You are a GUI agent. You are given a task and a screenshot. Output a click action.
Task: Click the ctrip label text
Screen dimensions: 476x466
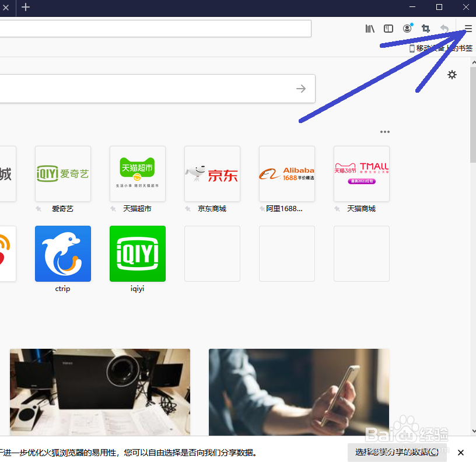pyautogui.click(x=62, y=289)
